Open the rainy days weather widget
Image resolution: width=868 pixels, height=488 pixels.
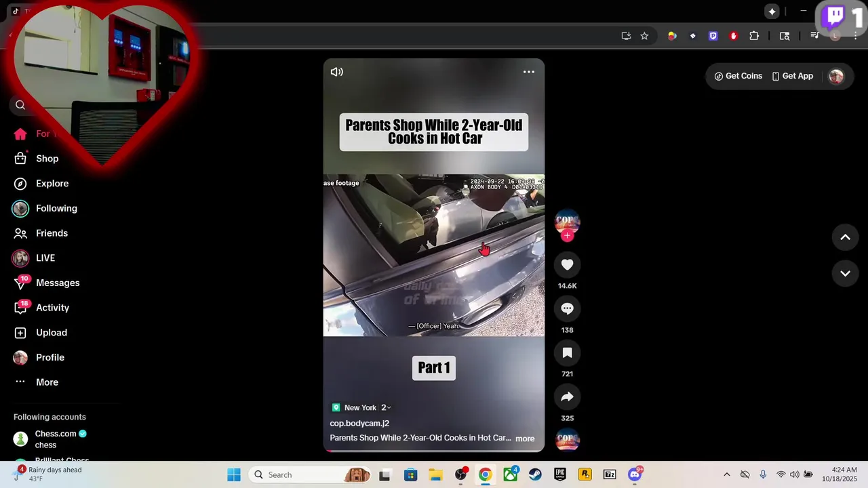47,474
